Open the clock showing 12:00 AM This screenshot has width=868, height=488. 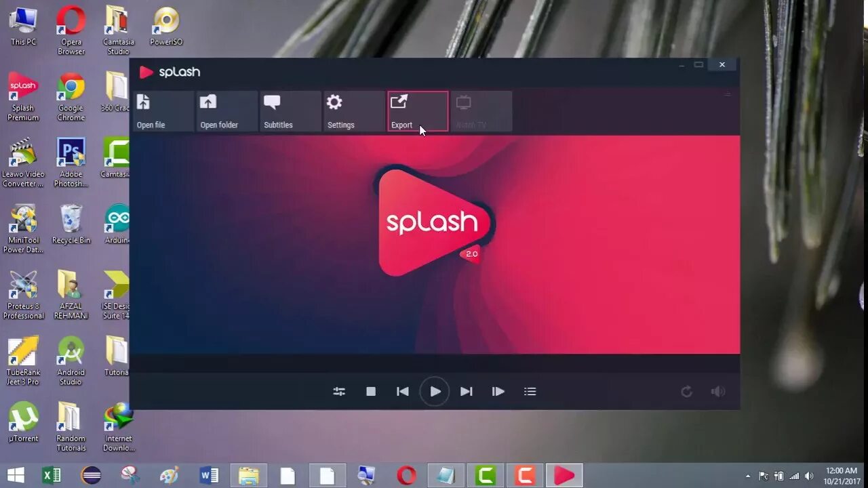(x=841, y=476)
